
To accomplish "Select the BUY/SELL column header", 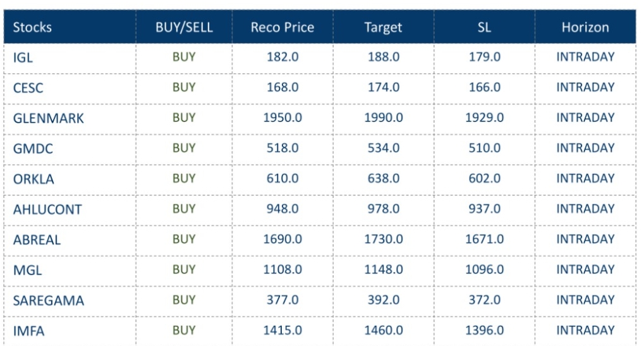I will point(184,27).
